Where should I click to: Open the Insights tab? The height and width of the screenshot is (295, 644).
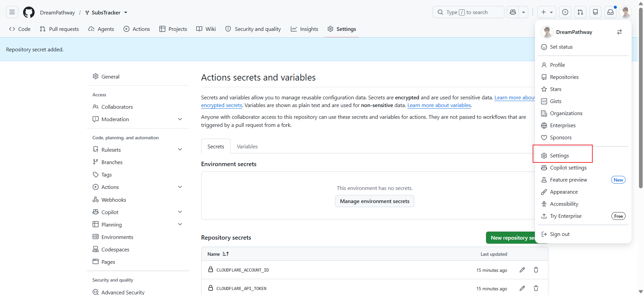click(305, 29)
